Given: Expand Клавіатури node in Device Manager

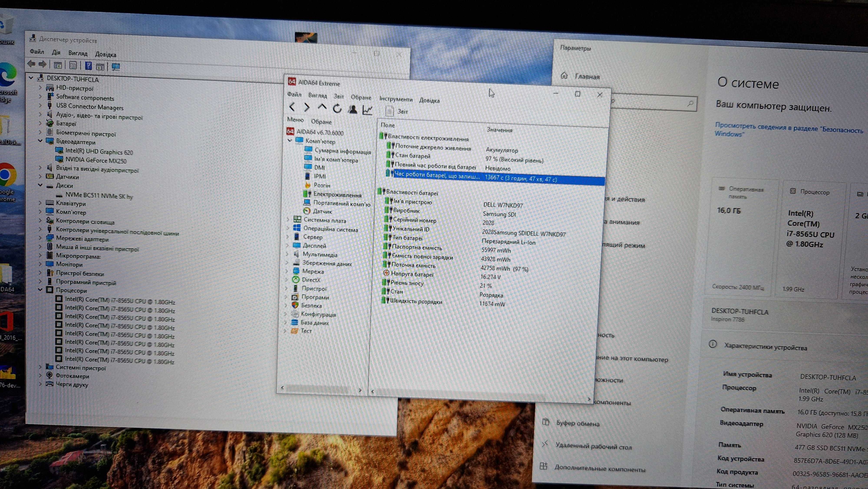Looking at the screenshot, I should pos(40,203).
